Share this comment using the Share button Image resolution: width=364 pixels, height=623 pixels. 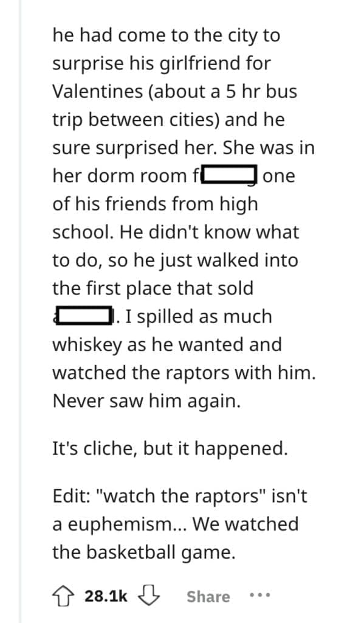208,597
